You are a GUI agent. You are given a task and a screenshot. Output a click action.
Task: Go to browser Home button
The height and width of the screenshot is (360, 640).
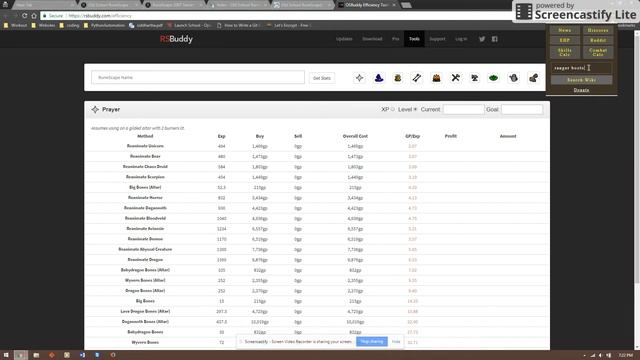tap(34, 16)
